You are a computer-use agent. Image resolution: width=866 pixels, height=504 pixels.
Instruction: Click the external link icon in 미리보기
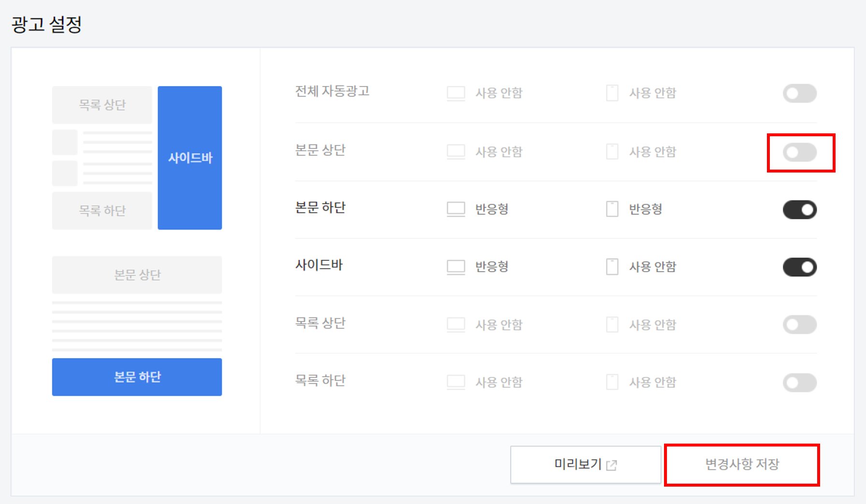point(612,465)
